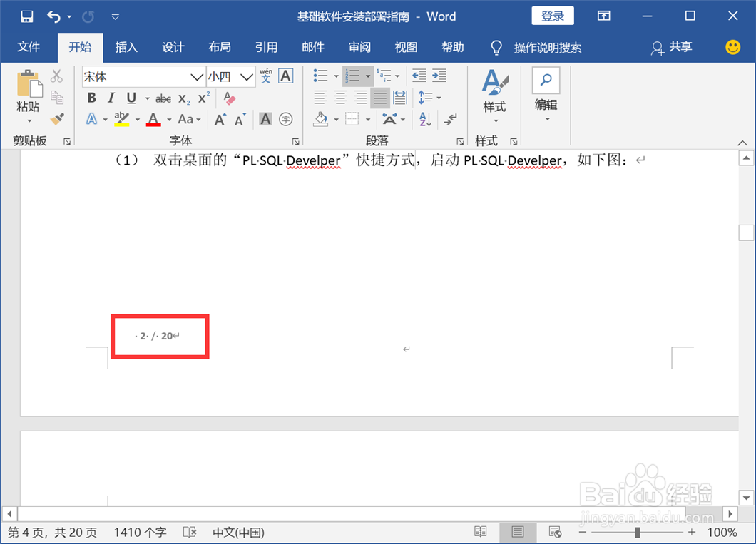Toggle subscript formatting

click(184, 99)
